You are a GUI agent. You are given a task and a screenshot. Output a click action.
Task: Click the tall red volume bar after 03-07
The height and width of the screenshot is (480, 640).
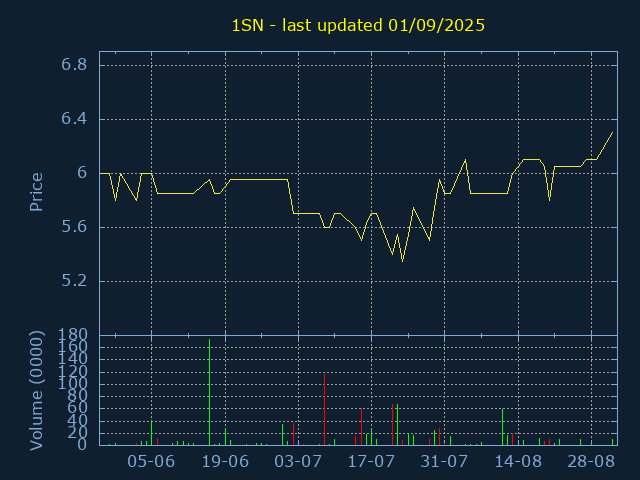click(x=324, y=410)
